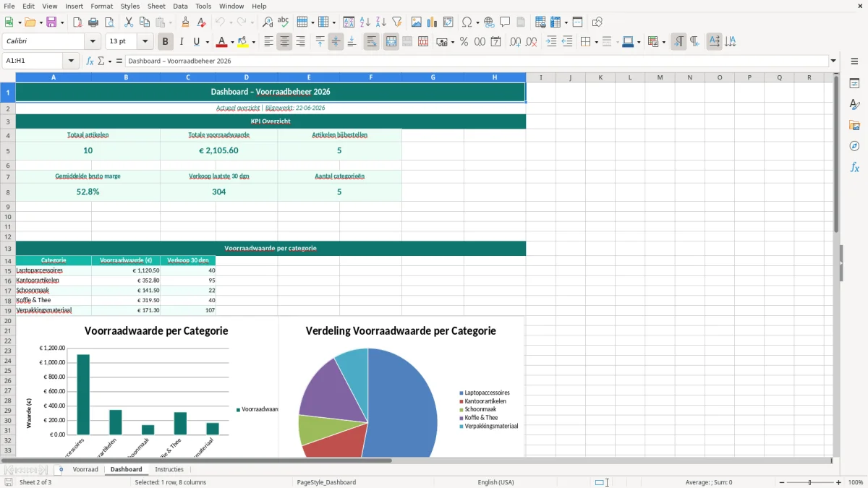Apply the red font color swatch
The image size is (868, 488).
[x=221, y=42]
